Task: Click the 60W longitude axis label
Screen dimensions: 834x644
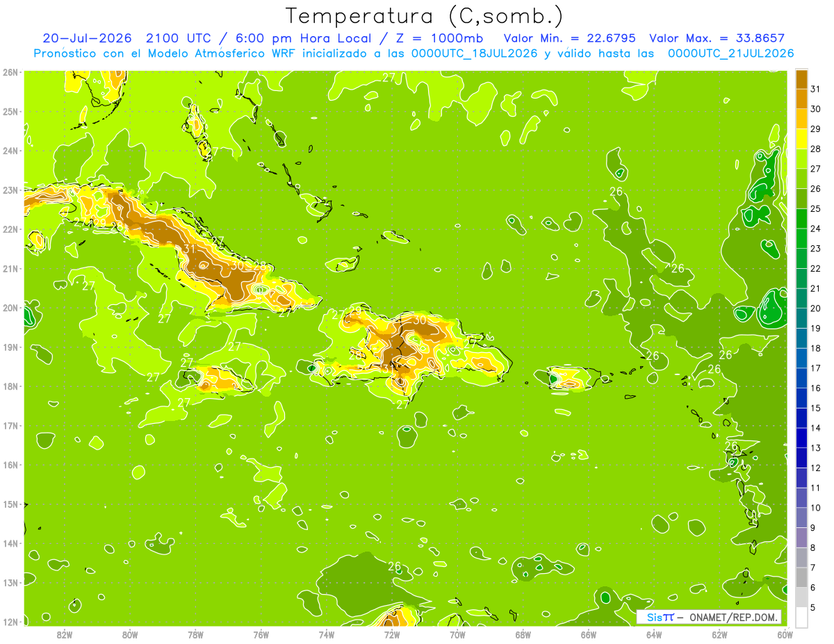Action: coord(785,634)
